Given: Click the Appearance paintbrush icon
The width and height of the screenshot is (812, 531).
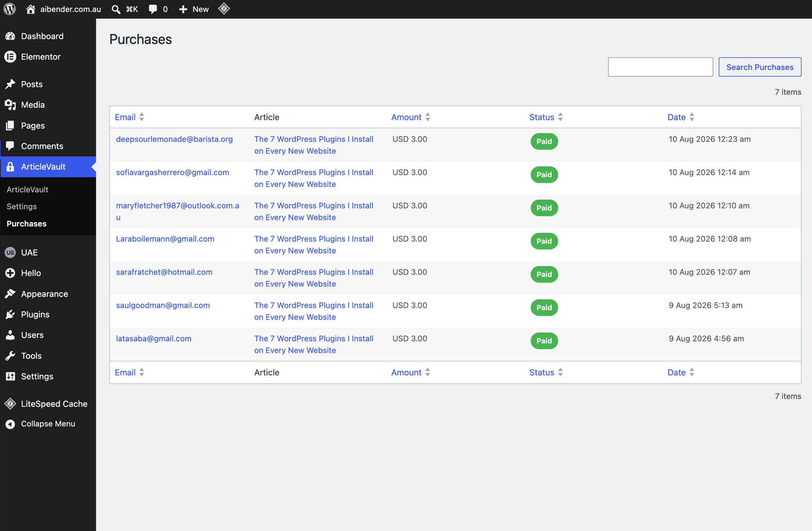Looking at the screenshot, I should click(10, 294).
